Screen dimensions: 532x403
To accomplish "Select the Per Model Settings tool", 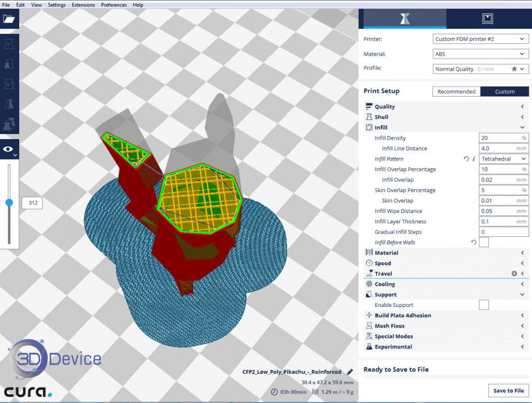I will [x=9, y=124].
